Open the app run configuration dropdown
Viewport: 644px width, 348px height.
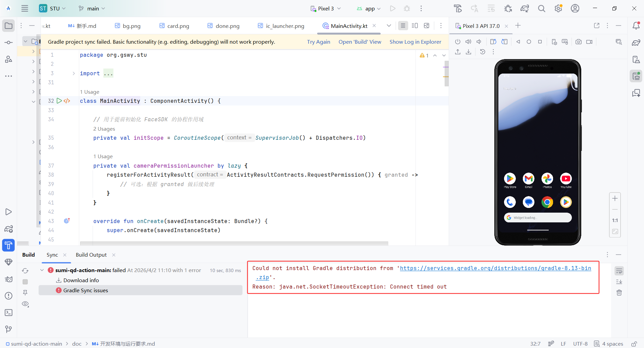coord(369,8)
